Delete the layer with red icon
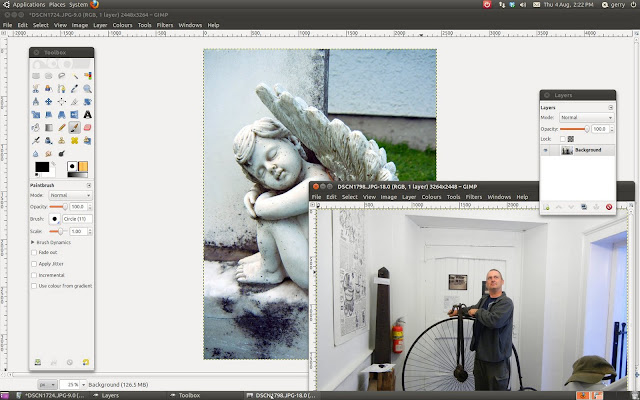 (609, 207)
